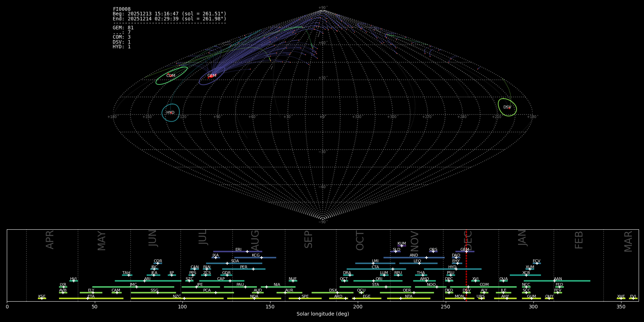Image resolution: width=644 pixels, height=322 pixels.
Task: Click the 'GEM: 81' legend count entry
Action: tap(123, 28)
